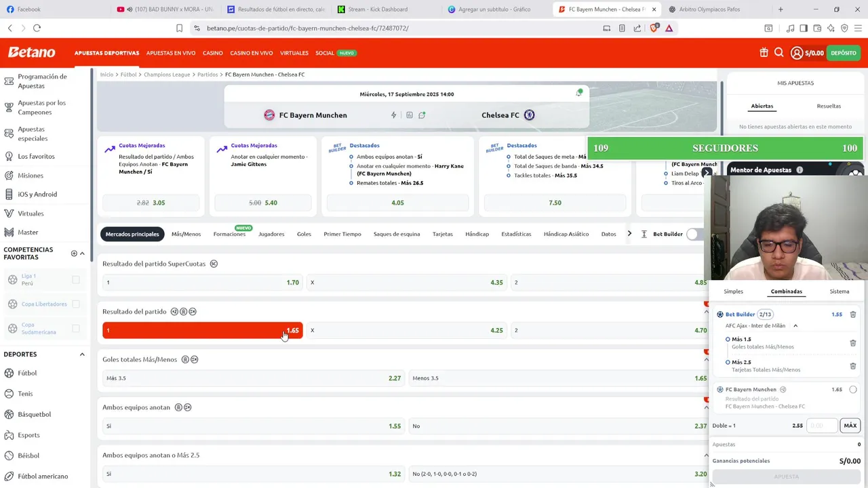Select Bet Builder destacado odds 4.05
868x488 pixels.
tap(397, 203)
